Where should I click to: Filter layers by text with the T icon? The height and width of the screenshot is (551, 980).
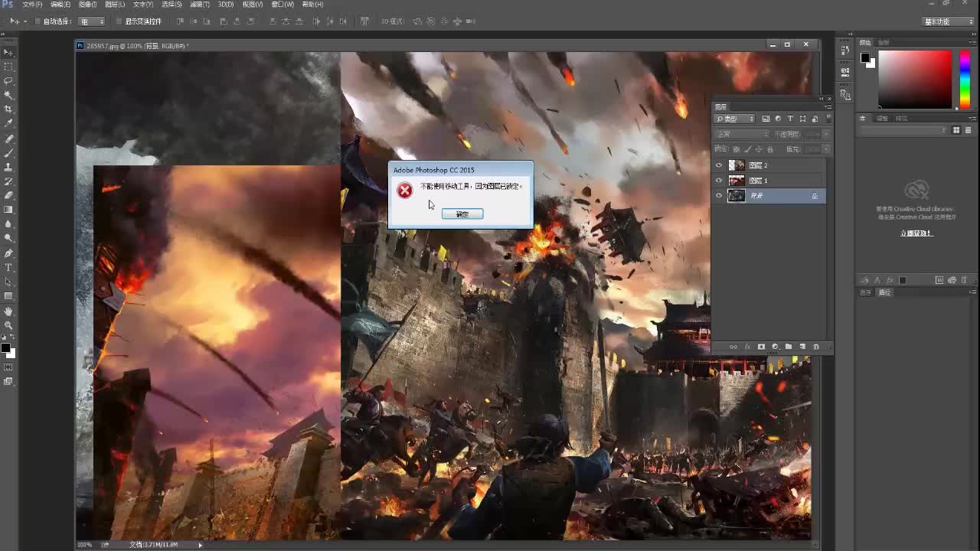tap(790, 119)
